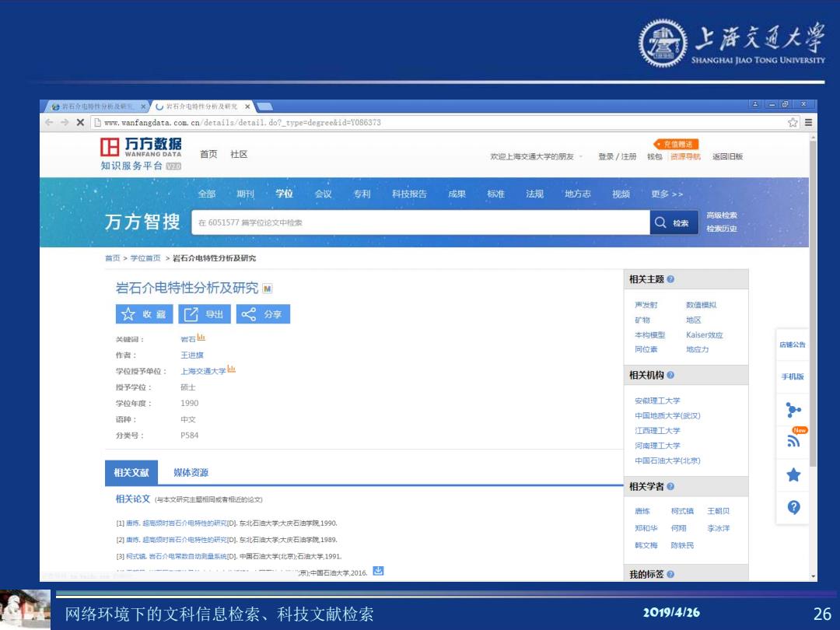Click the page vertical scrollbar

[x=813, y=303]
